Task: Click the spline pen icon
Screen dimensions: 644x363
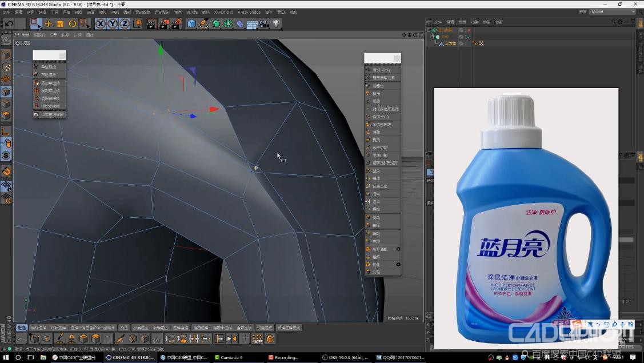Action: coord(203,24)
